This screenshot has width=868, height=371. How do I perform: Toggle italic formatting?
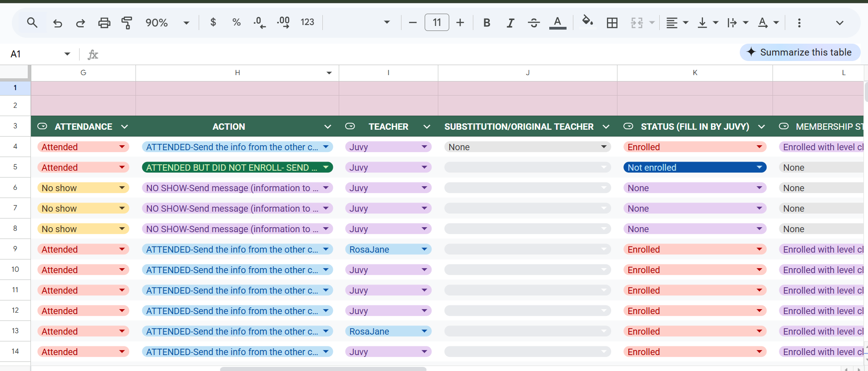(x=510, y=23)
